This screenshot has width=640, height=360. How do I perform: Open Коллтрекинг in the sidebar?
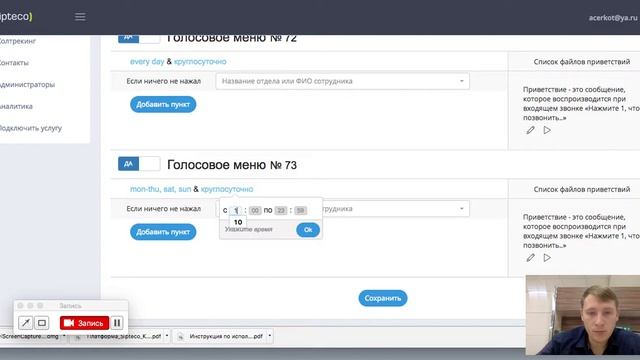(18, 41)
